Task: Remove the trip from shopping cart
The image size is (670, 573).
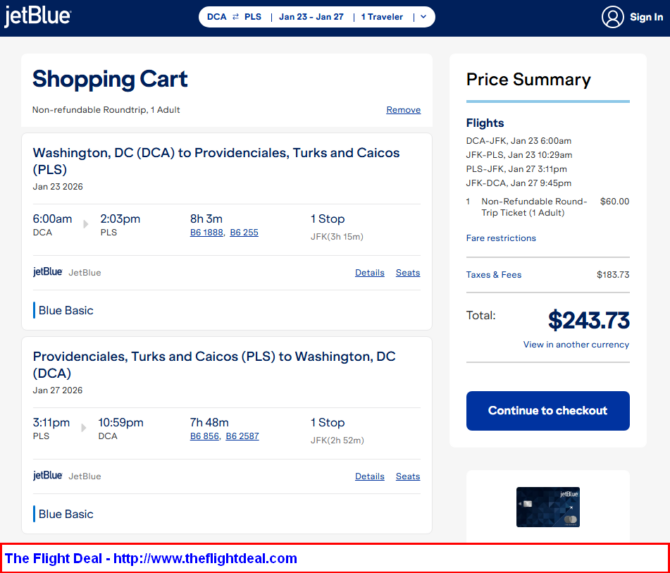Action: coord(403,110)
